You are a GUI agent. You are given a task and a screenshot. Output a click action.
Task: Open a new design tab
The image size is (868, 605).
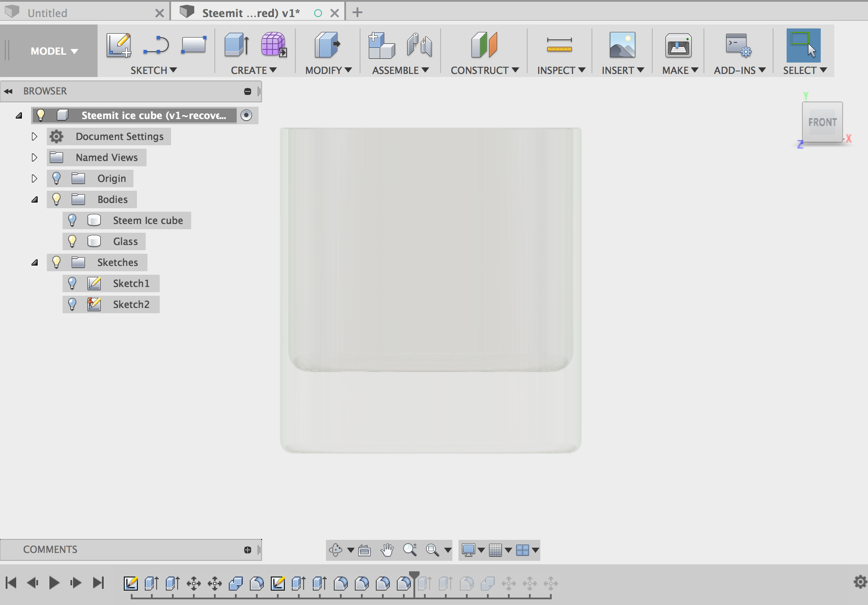(x=357, y=12)
